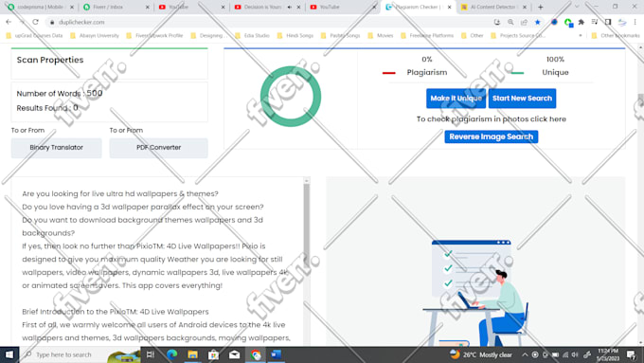Viewport: 644px width, 363px height.
Task: Click the Chrome icon in the taskbar
Action: click(256, 354)
